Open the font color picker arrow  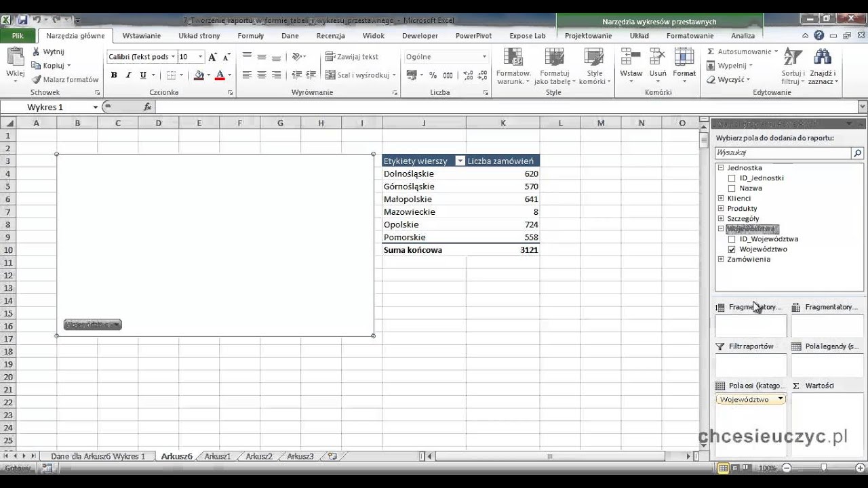(229, 75)
